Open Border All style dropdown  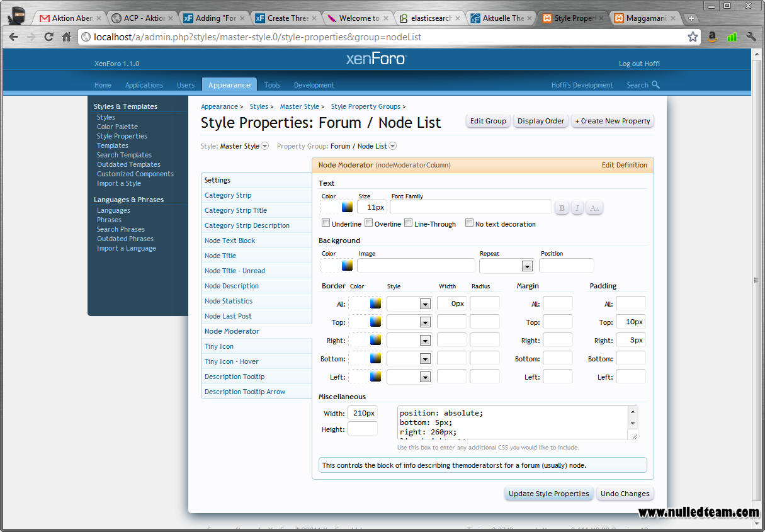(x=409, y=304)
